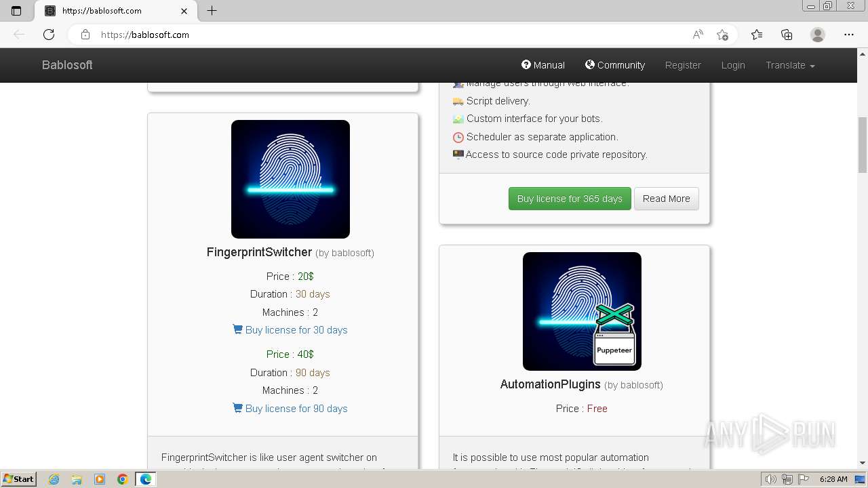Close the bablosoft.com tab
Image resolution: width=868 pixels, height=488 pixels.
coord(184,11)
